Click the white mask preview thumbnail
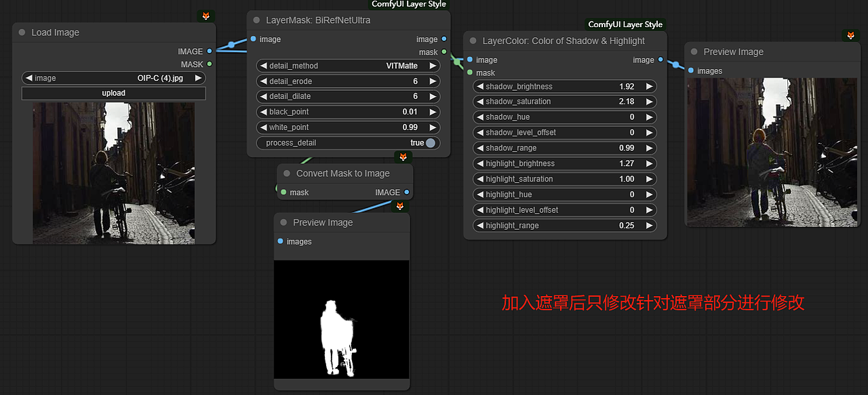The height and width of the screenshot is (395, 868). [341, 318]
